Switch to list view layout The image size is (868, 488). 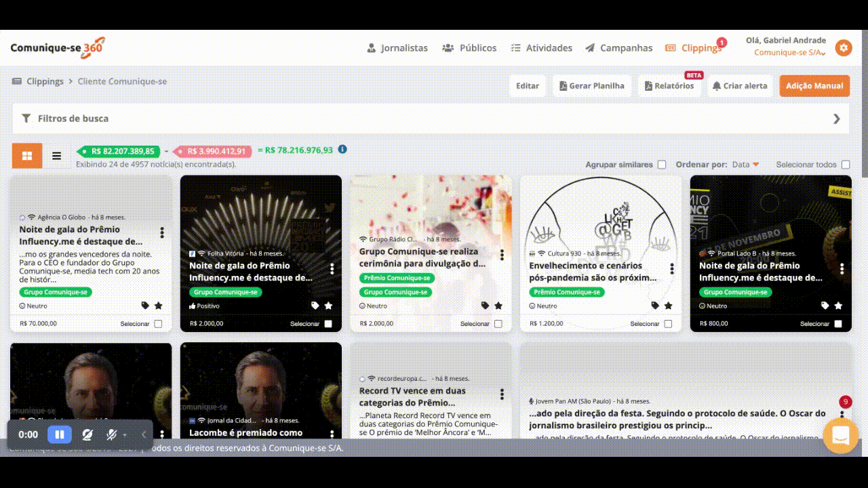pyautogui.click(x=57, y=156)
